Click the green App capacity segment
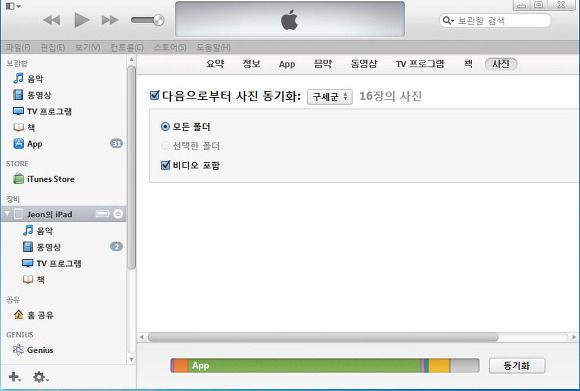 [304, 365]
